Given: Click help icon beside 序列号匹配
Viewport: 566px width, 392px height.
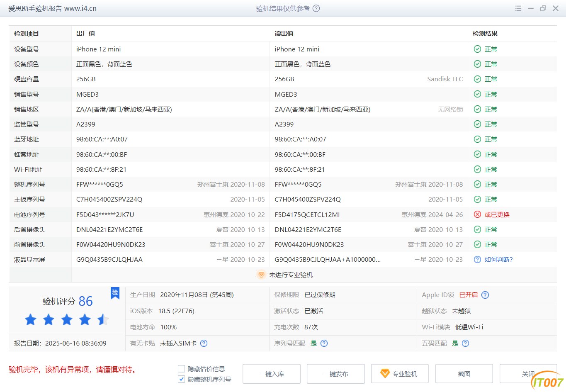Looking at the screenshot, I should (x=324, y=343).
